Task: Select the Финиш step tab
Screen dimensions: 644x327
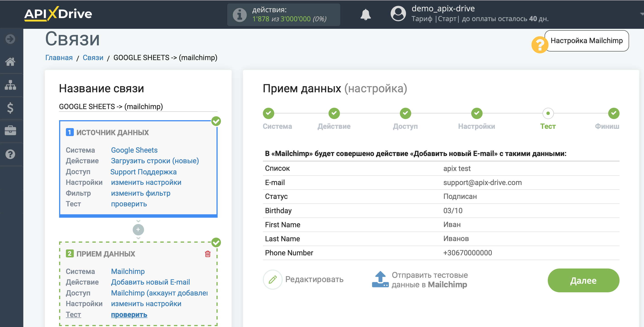Action: click(607, 126)
